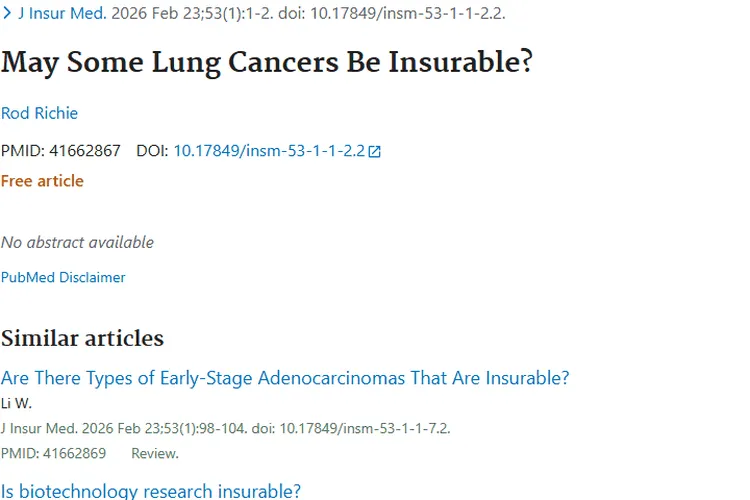Viewport: 750px width, 500px height.
Task: Click the 'Similar articles' heading
Action: (82, 338)
